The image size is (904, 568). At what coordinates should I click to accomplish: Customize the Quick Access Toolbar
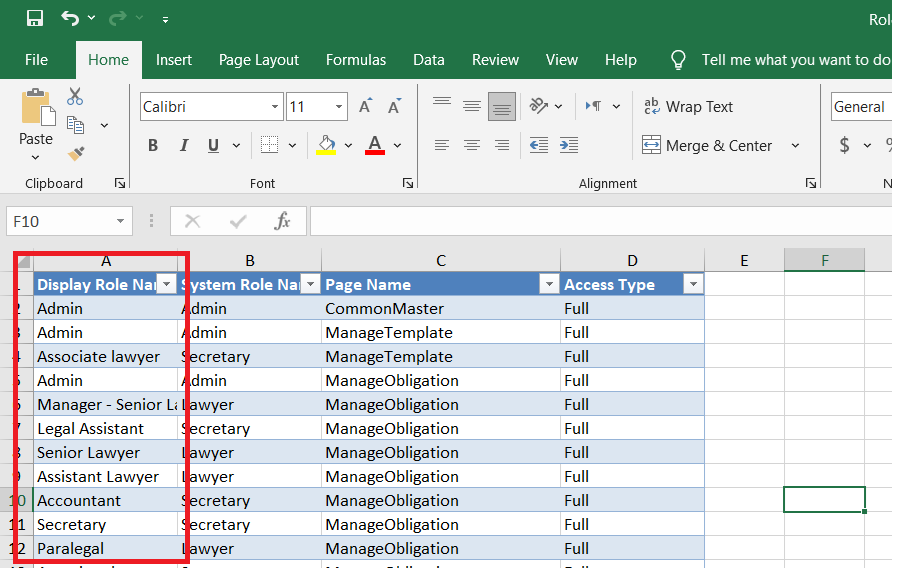point(165,20)
